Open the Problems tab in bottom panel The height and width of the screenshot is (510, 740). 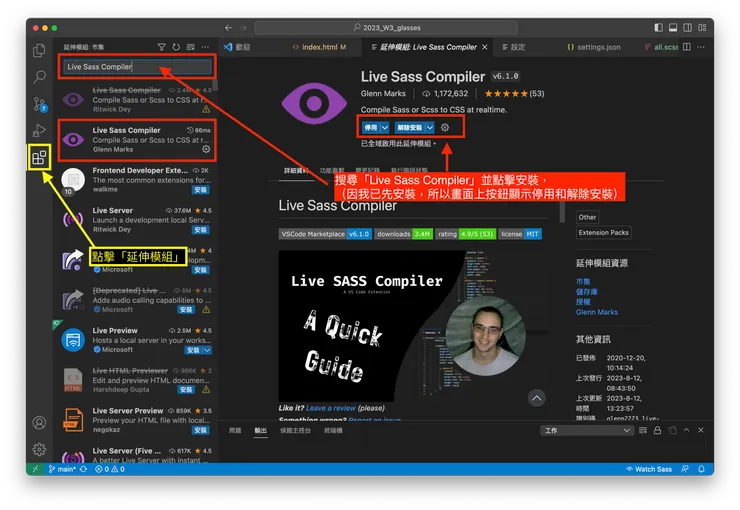coord(235,430)
